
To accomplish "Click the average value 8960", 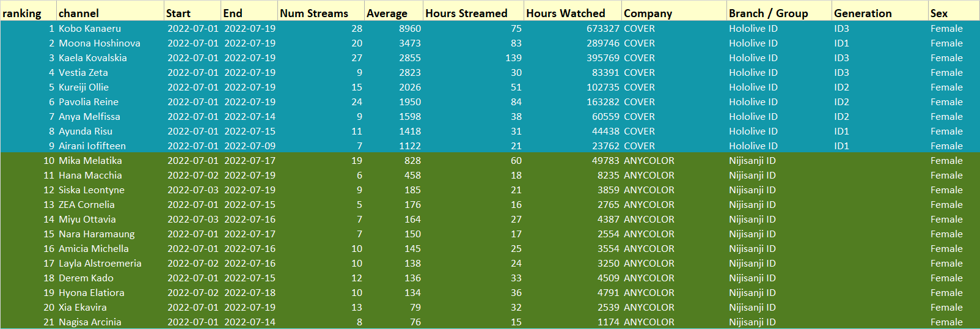I will 410,28.
